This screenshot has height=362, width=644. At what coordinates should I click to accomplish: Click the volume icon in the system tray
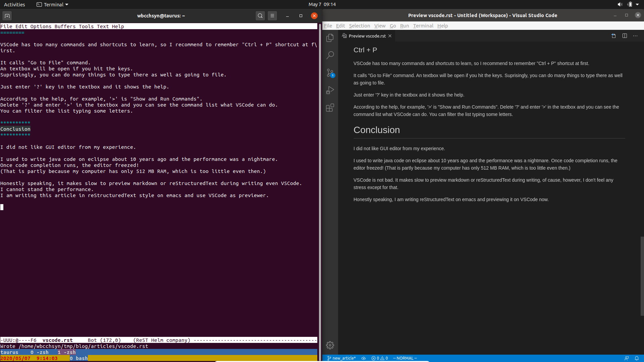[620, 4]
